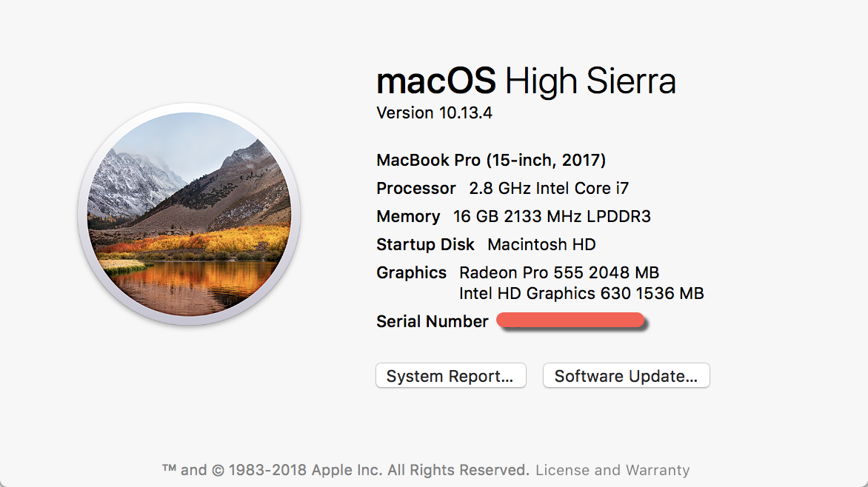Click the Version 10.13.4 text
Screen dimensions: 868x487
coord(434,113)
